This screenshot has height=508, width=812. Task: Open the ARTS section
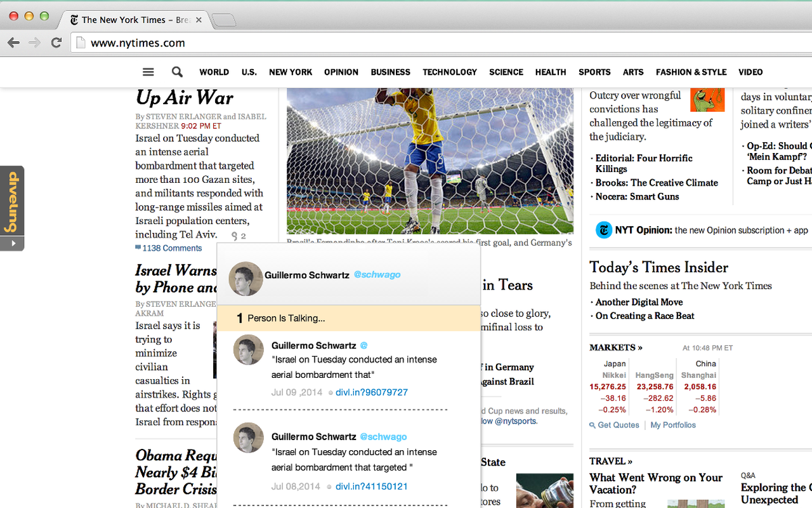point(633,72)
